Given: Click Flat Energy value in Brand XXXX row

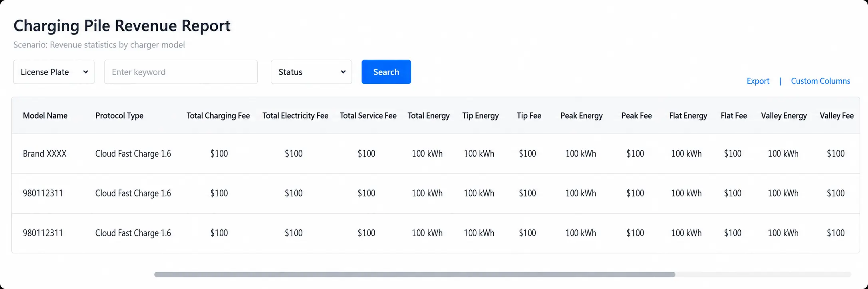Looking at the screenshot, I should pyautogui.click(x=686, y=154).
